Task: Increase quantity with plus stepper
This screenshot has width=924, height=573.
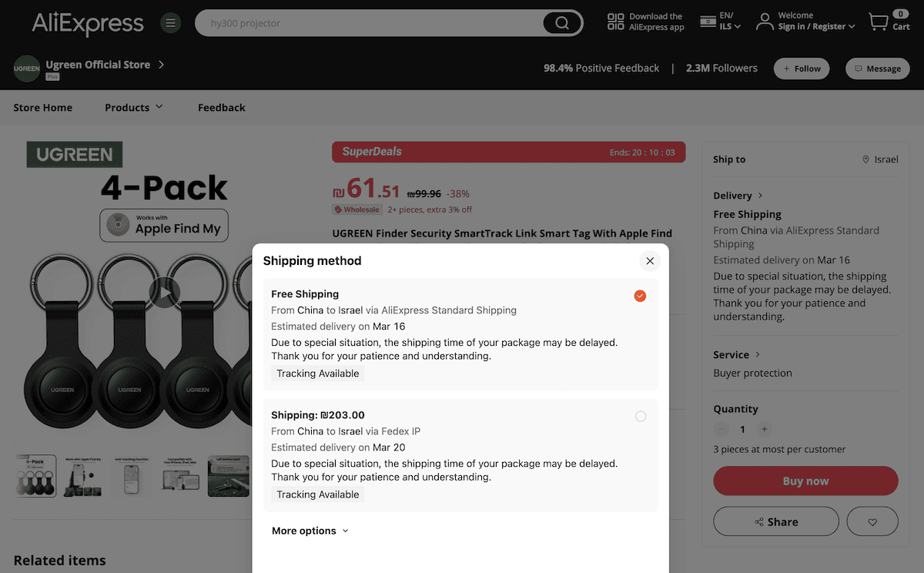Action: pyautogui.click(x=764, y=429)
